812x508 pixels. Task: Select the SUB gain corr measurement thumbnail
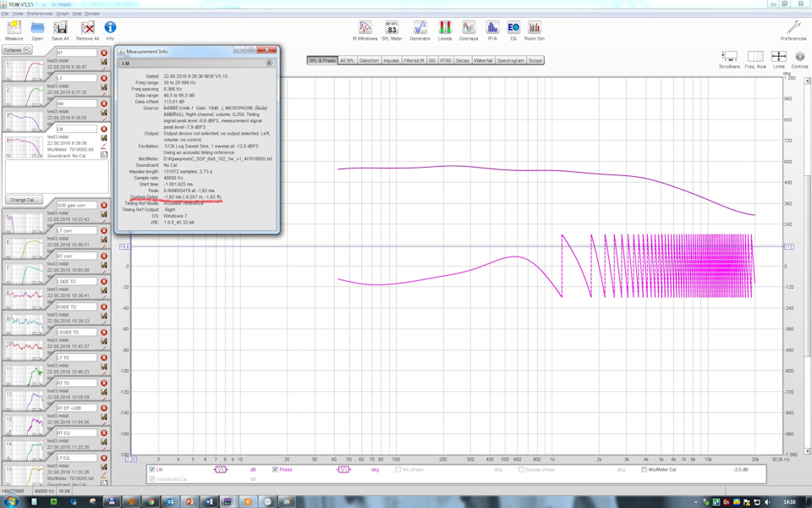[25, 223]
